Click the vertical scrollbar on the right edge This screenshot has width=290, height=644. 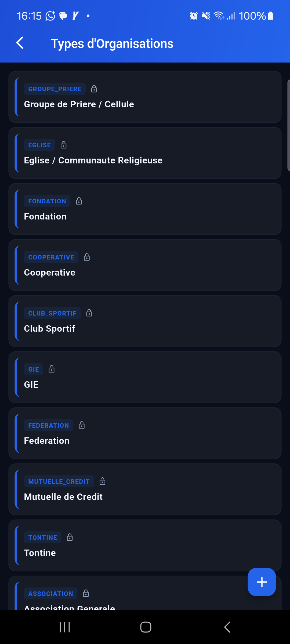(x=288, y=125)
